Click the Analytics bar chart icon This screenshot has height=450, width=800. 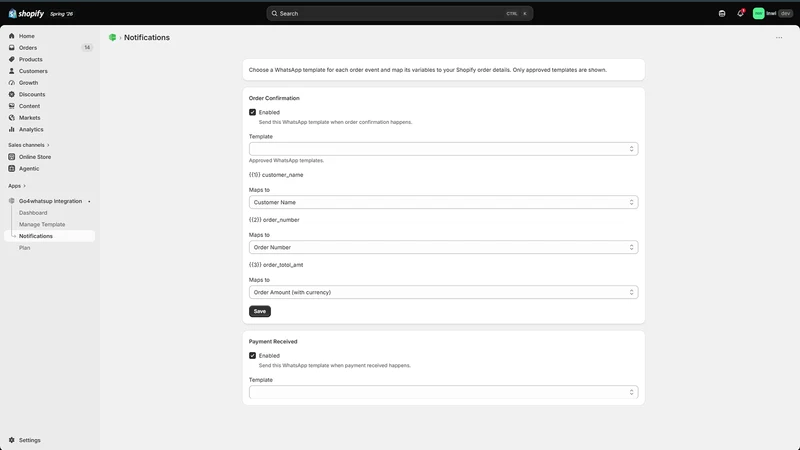12,130
